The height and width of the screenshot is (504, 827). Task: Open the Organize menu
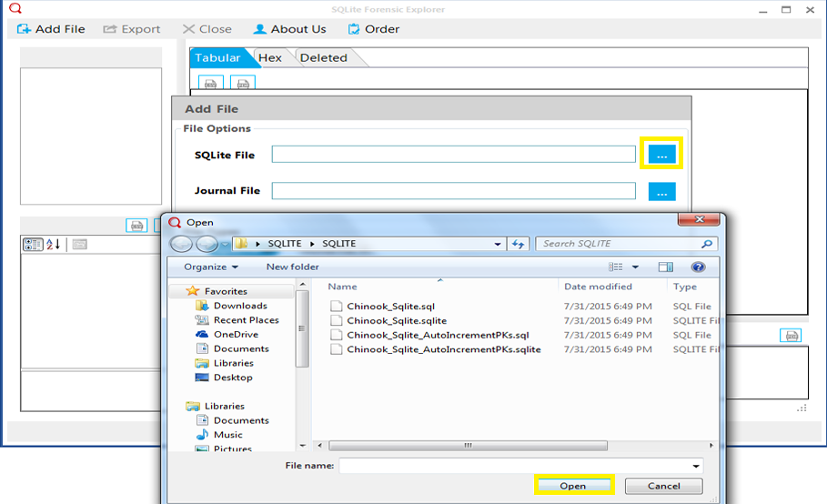210,267
